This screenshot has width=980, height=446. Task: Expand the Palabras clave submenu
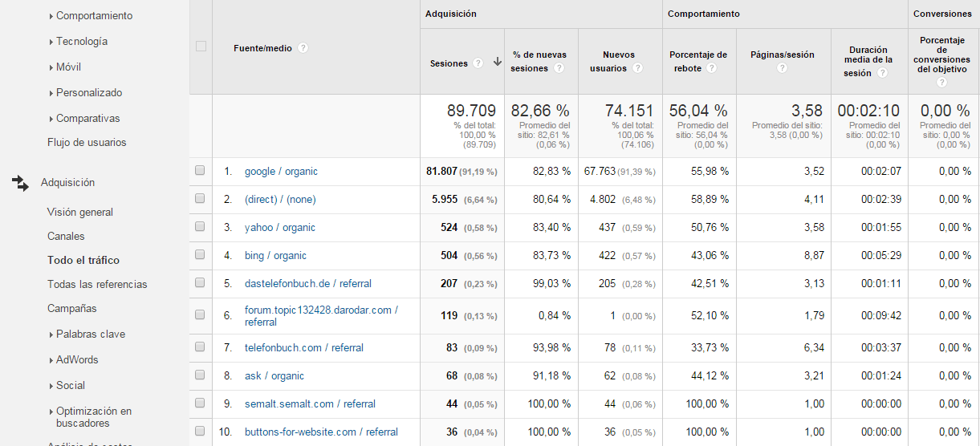(90, 334)
